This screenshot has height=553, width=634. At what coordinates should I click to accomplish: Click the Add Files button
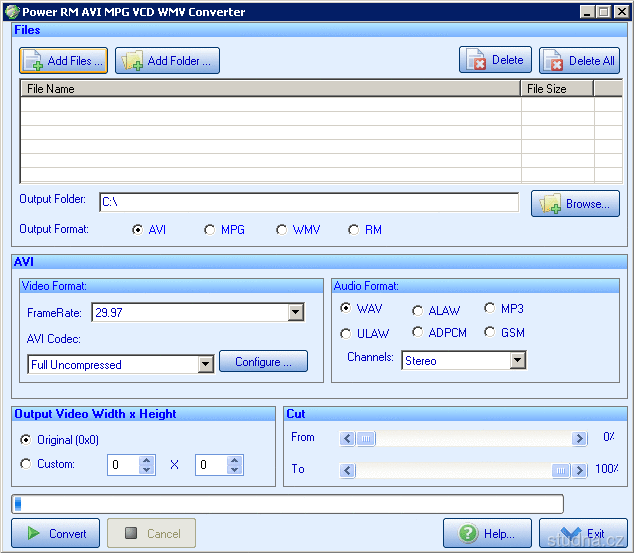63,61
